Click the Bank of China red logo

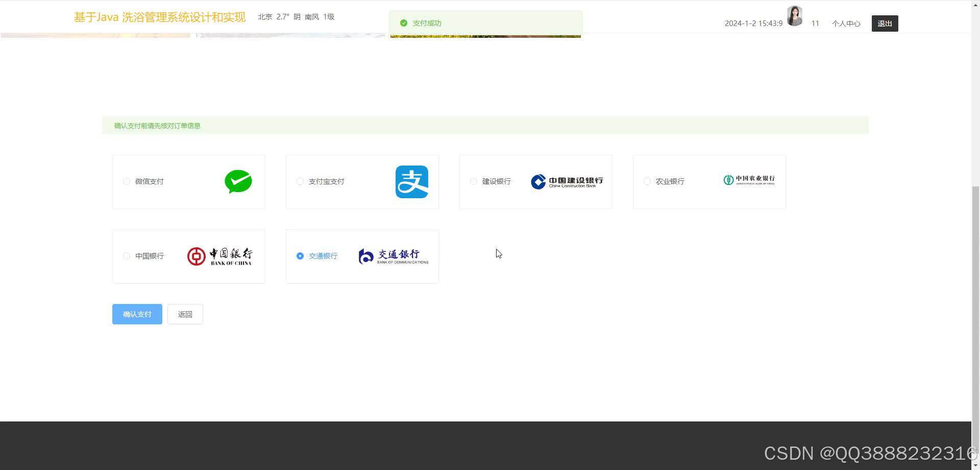[219, 256]
